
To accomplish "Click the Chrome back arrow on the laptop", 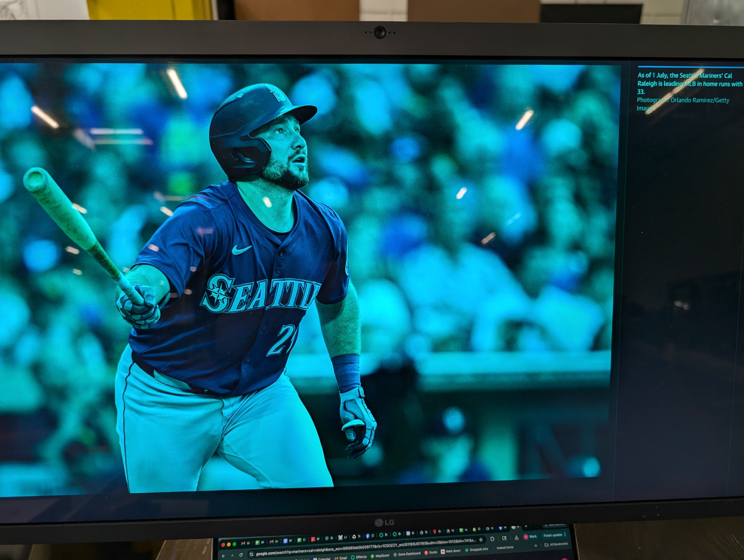I will (223, 556).
